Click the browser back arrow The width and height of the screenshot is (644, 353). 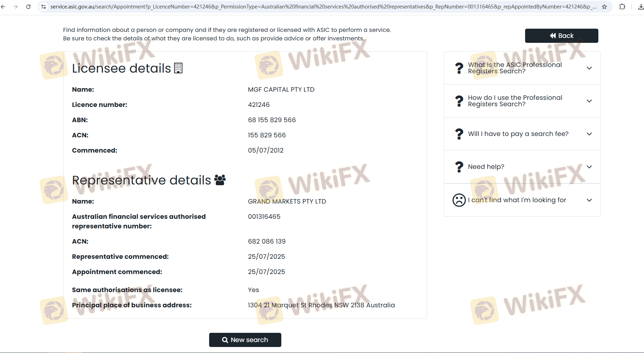(x=3, y=7)
